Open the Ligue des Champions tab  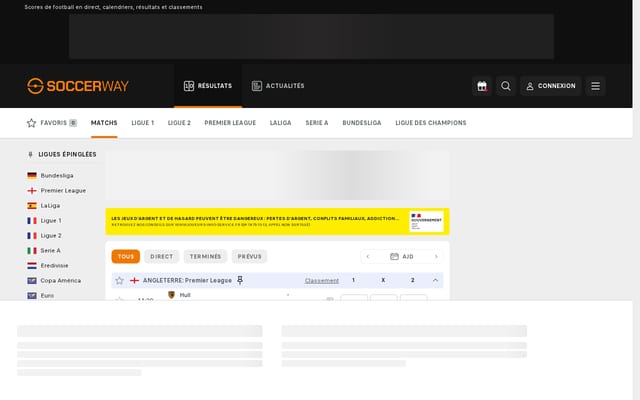click(x=431, y=123)
